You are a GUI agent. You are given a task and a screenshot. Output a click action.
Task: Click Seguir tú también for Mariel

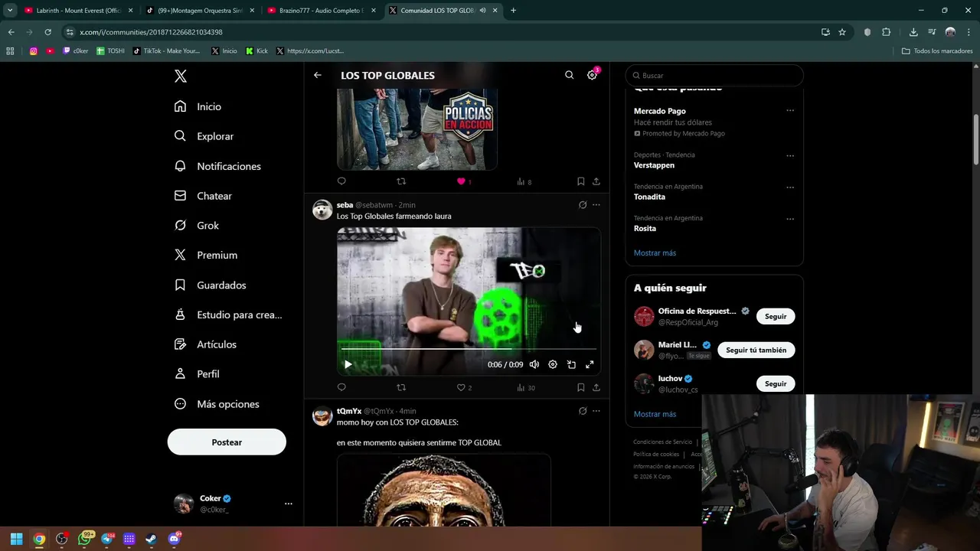(x=756, y=350)
